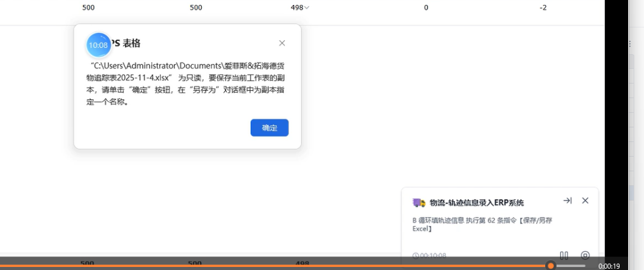The width and height of the screenshot is (644, 270).
Task: Confirm the dialog with the 确定 button
Action: coord(270,127)
